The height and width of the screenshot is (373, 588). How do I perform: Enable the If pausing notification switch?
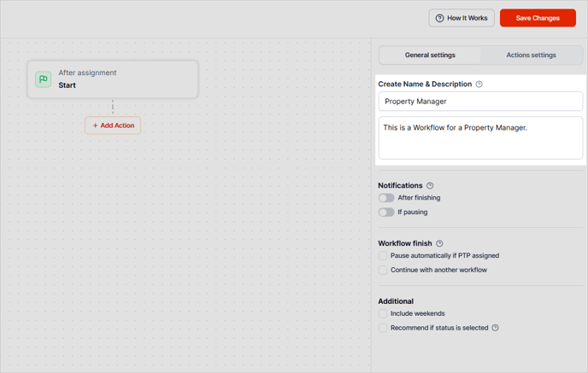[x=386, y=213]
